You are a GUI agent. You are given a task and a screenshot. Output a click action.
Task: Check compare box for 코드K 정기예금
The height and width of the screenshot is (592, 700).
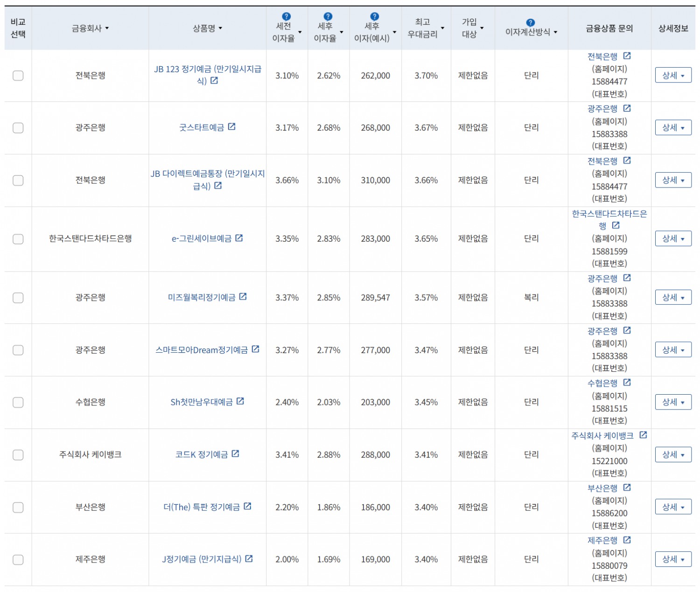tap(18, 455)
